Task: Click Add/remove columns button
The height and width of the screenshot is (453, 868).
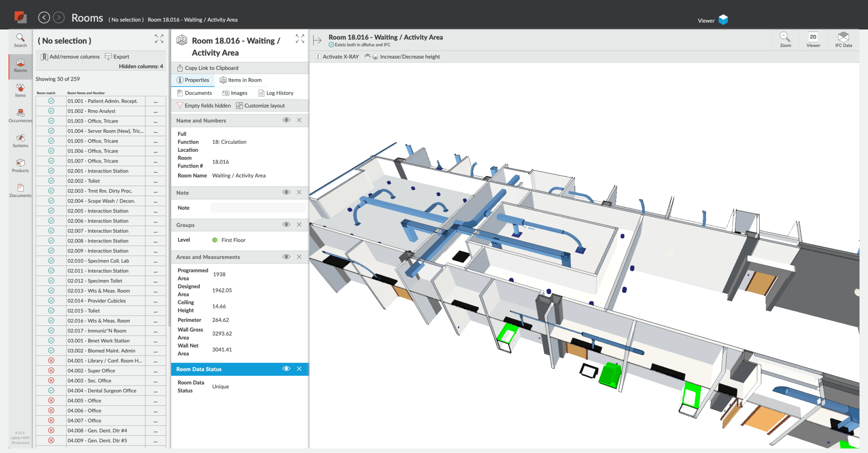Action: tap(70, 57)
